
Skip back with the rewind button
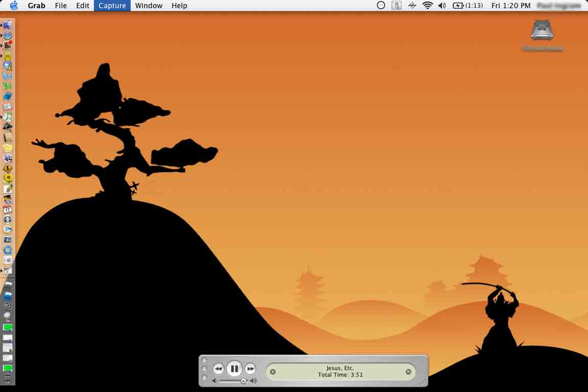pos(218,369)
